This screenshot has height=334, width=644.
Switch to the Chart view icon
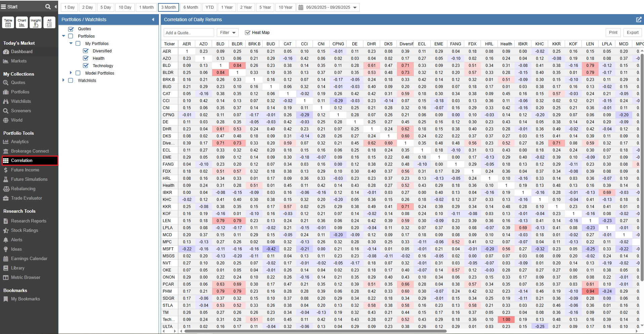click(22, 23)
